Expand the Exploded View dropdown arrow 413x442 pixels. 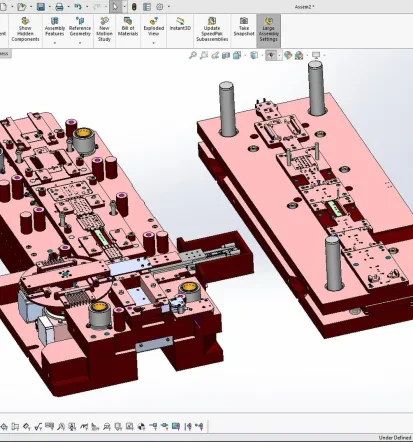pos(154,42)
